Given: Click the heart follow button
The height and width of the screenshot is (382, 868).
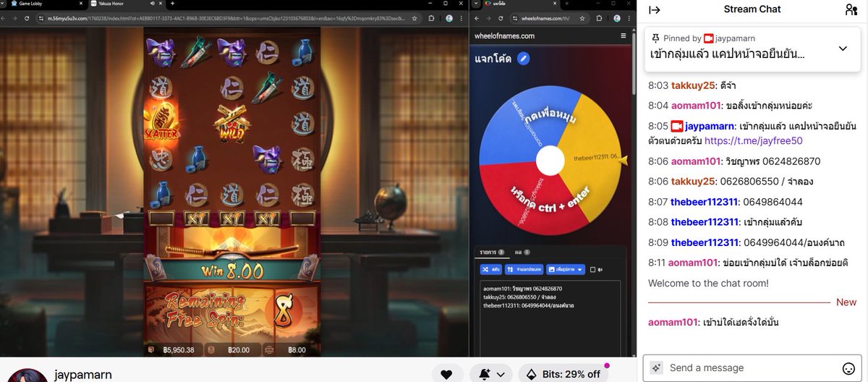Looking at the screenshot, I should coord(446,373).
